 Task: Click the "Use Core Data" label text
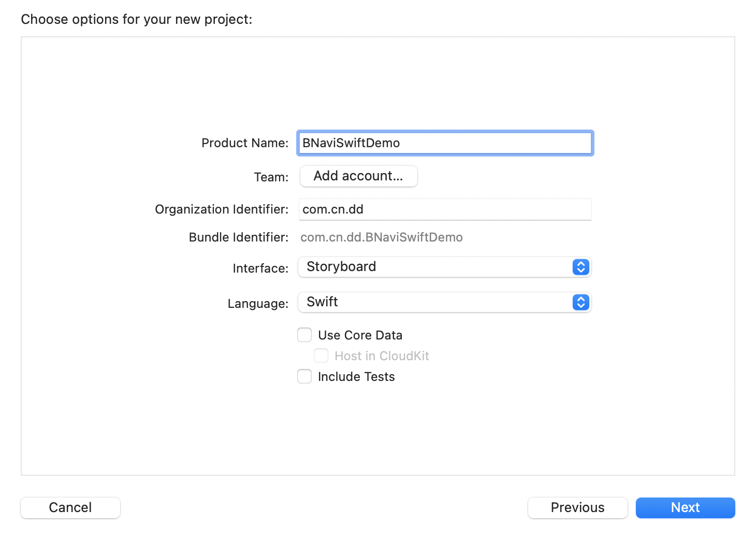(x=360, y=335)
